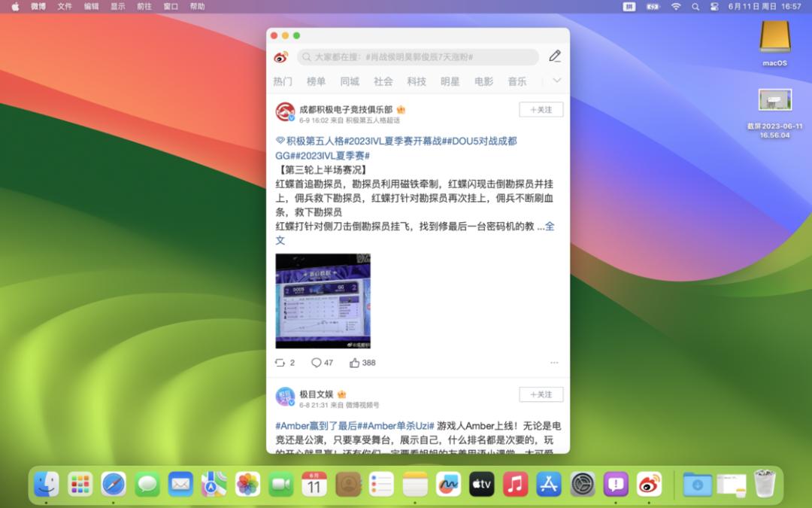This screenshot has width=812, height=508.
Task: Open System Settings from the Dock
Action: click(583, 484)
